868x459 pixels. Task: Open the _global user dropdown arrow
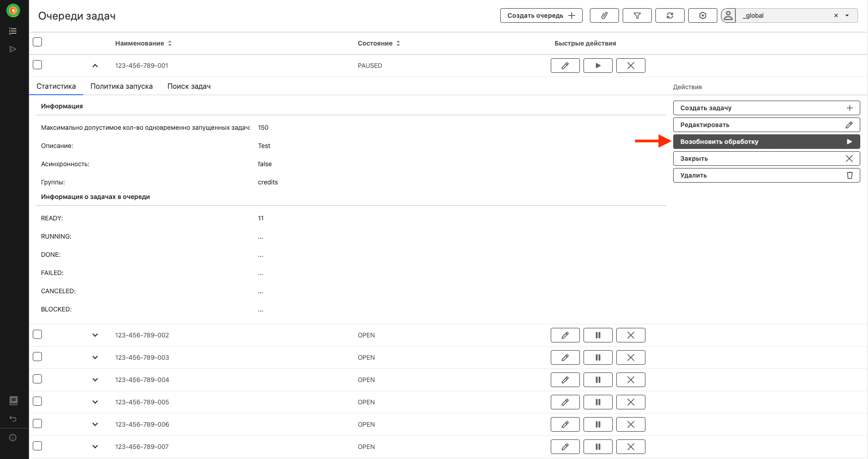tap(847, 15)
